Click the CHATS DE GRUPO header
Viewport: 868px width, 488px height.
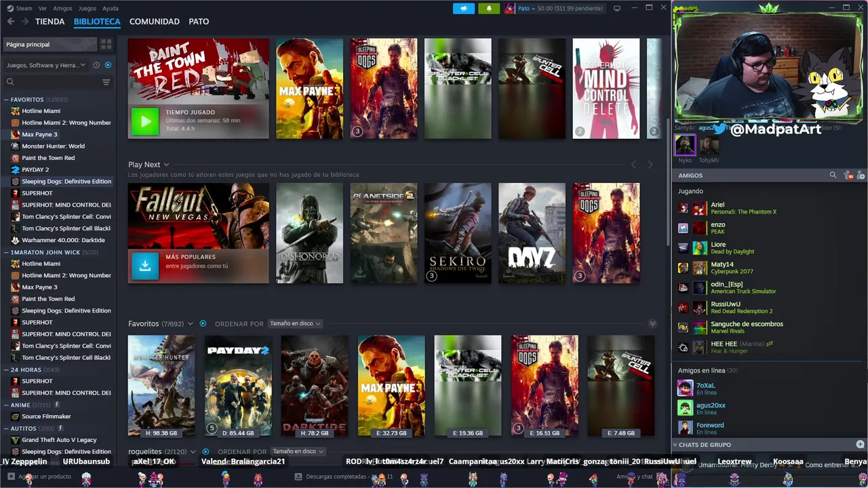705,445
